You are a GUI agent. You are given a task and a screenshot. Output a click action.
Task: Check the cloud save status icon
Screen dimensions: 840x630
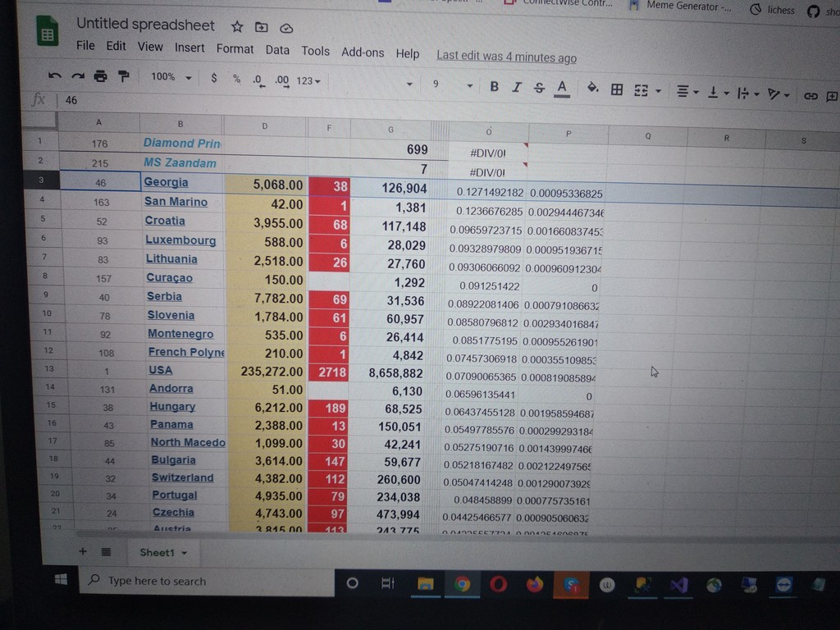(286, 28)
